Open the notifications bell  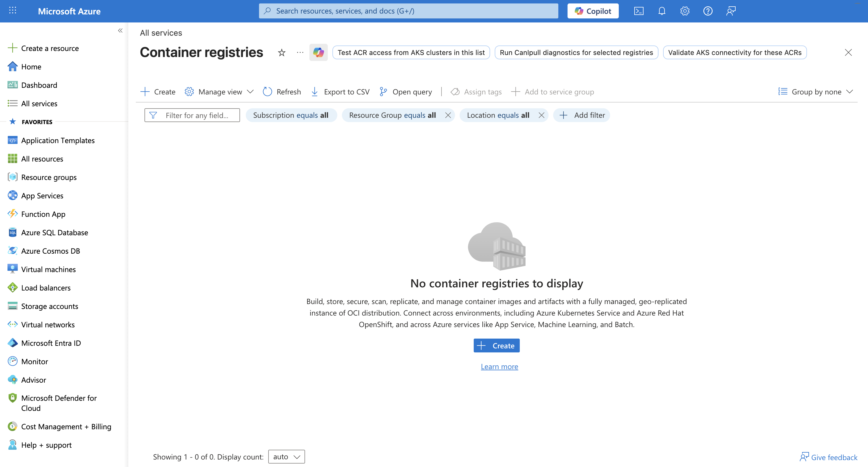point(661,11)
